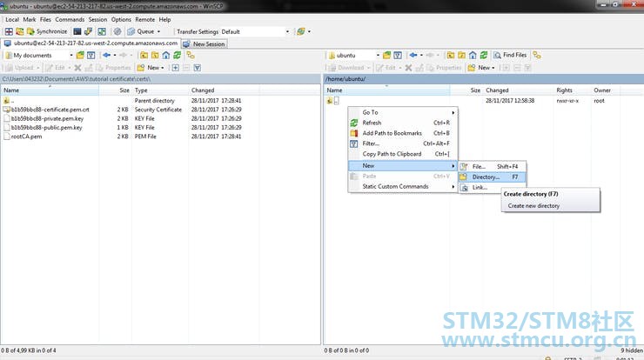Screen dimensions: 644x360
Task: Click the remote panel New button
Action: click(x=481, y=68)
